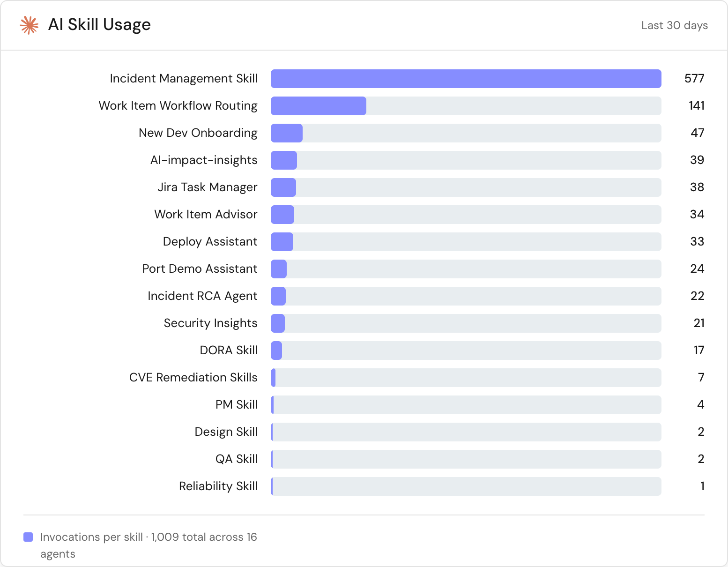
Task: Select the AI-impact-insights bar
Action: click(284, 160)
